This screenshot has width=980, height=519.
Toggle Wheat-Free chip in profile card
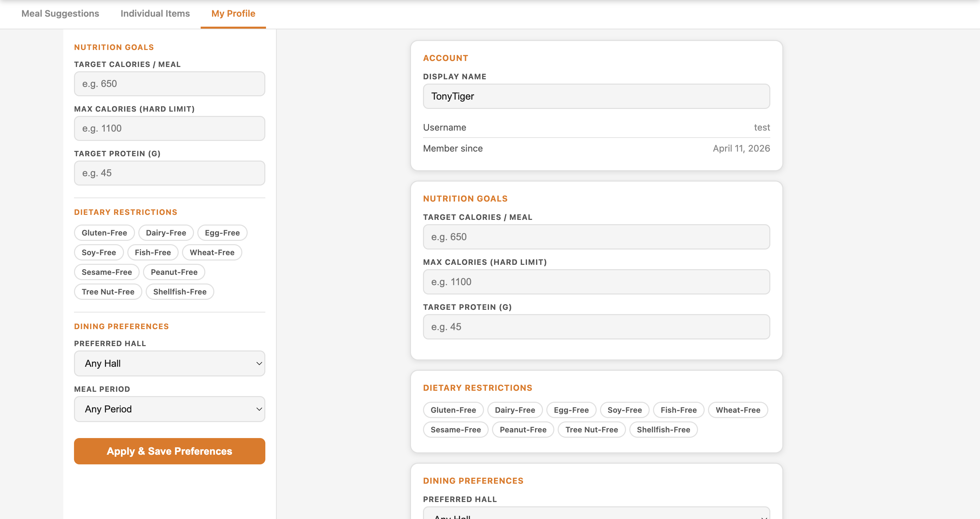click(738, 410)
